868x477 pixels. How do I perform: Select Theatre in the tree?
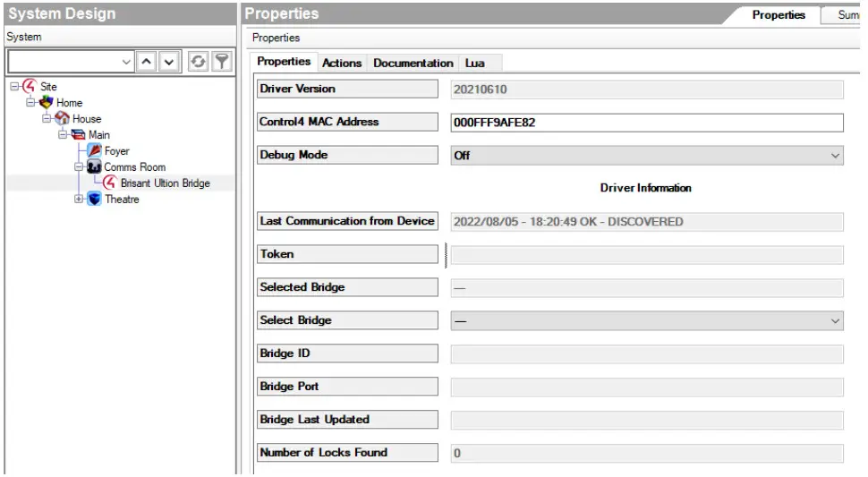click(x=122, y=200)
